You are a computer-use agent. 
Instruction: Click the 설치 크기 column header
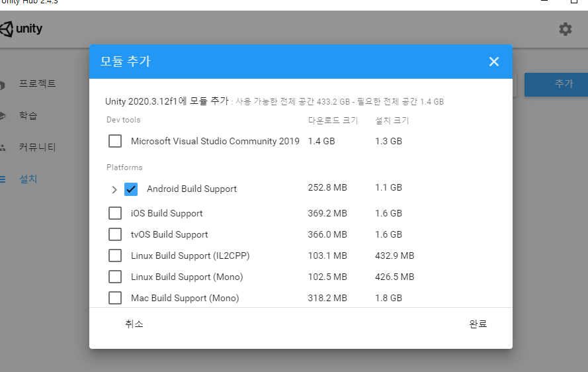[392, 120]
